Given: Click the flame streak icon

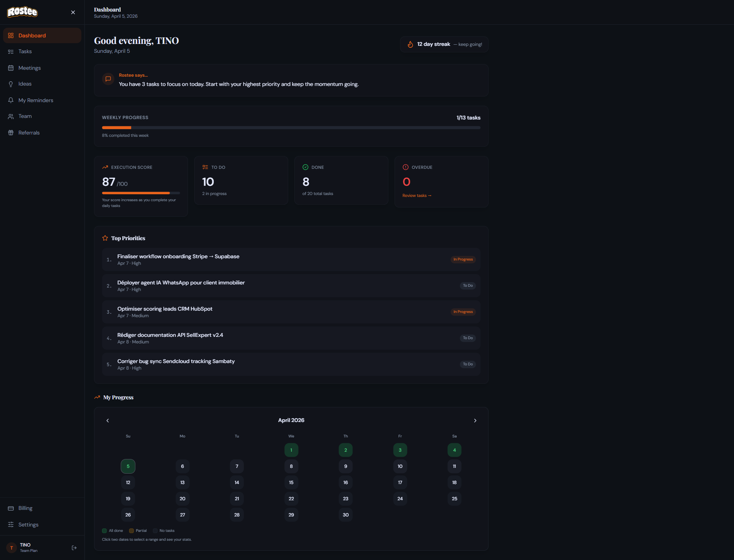Looking at the screenshot, I should coord(410,44).
